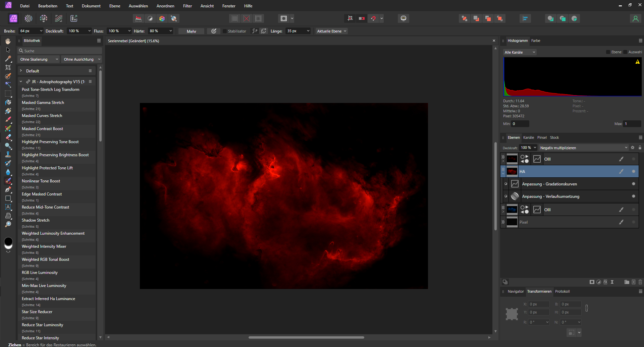
Task: Select the Zoom magnifier tool
Action: pos(8,224)
